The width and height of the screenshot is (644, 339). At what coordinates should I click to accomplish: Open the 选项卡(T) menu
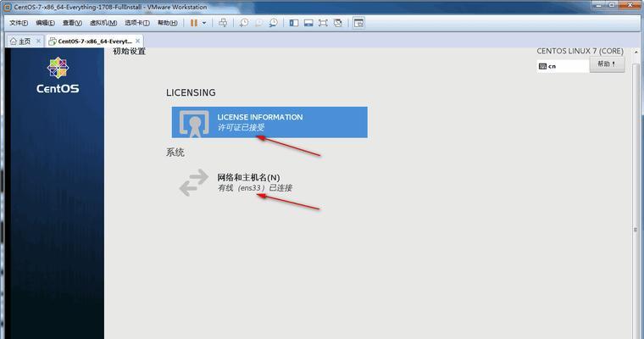pos(137,23)
